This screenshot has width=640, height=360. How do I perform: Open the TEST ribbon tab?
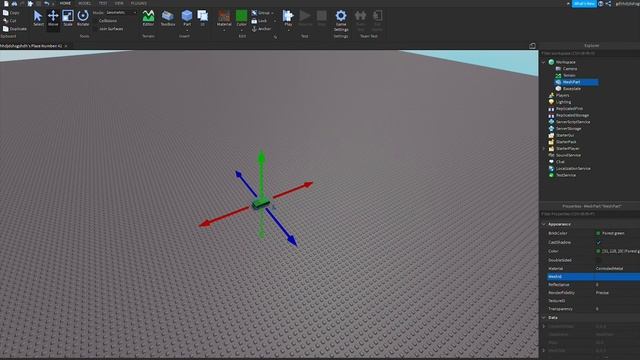coord(103,3)
